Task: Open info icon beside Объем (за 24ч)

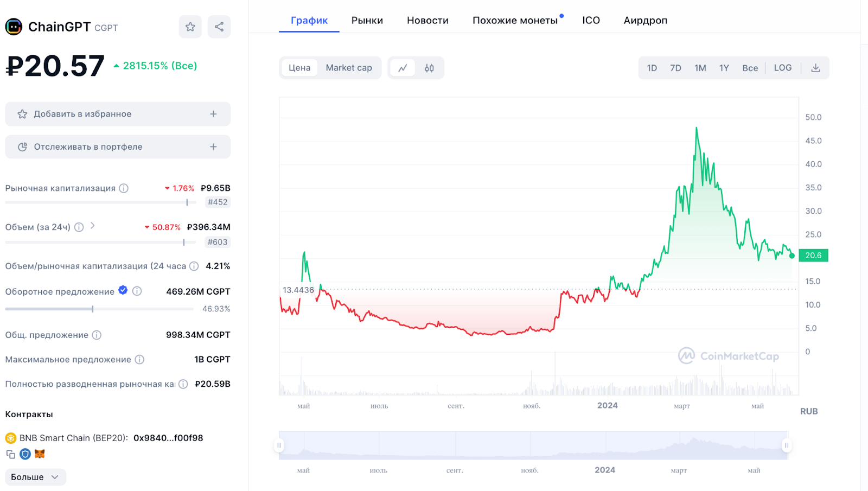Action: coord(79,227)
